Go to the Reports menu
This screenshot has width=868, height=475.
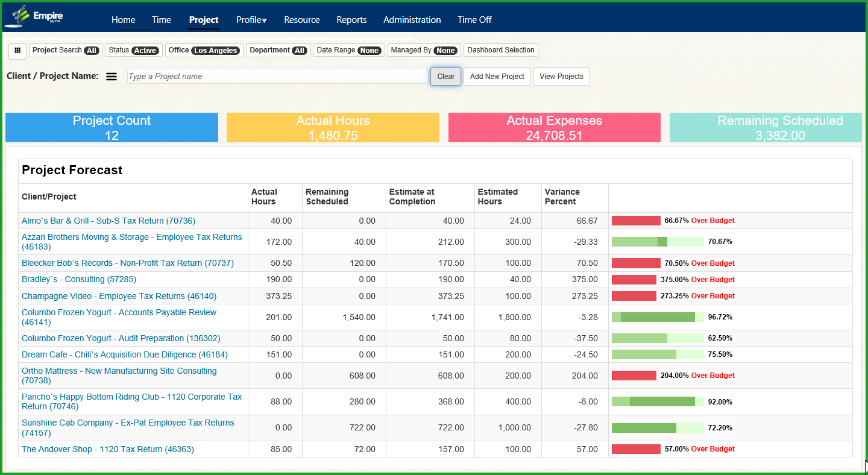point(351,20)
